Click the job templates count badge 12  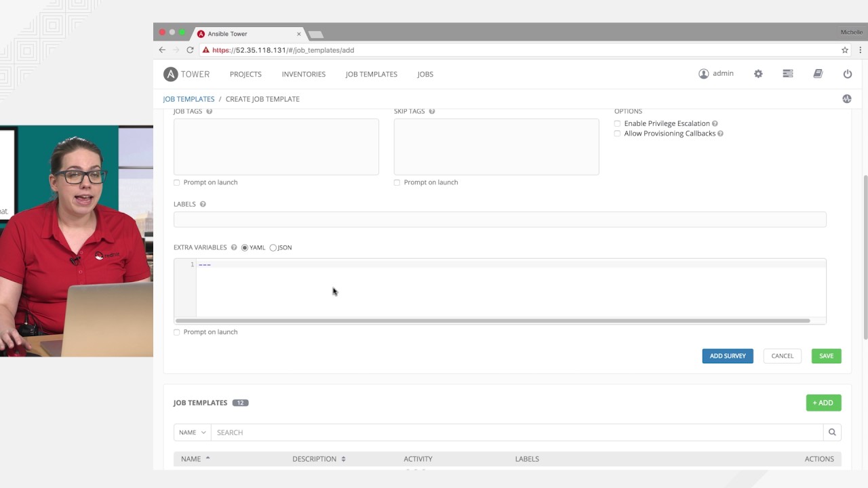[x=240, y=403]
